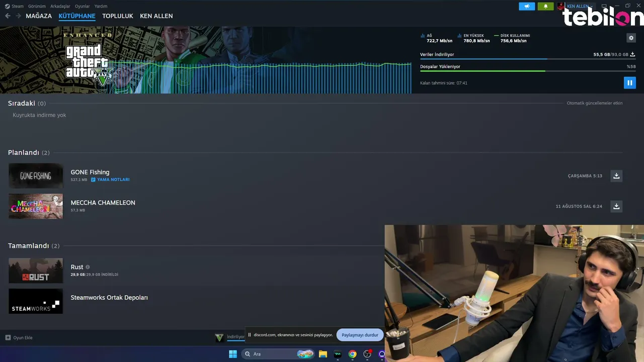This screenshot has height=362, width=644.
Task: Open the Arkadaşlar menu
Action: (x=60, y=7)
